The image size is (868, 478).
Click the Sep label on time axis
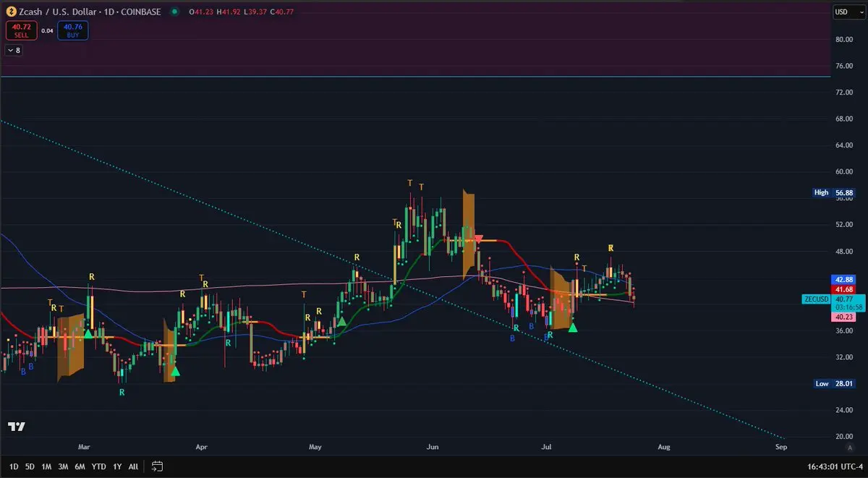click(x=780, y=447)
